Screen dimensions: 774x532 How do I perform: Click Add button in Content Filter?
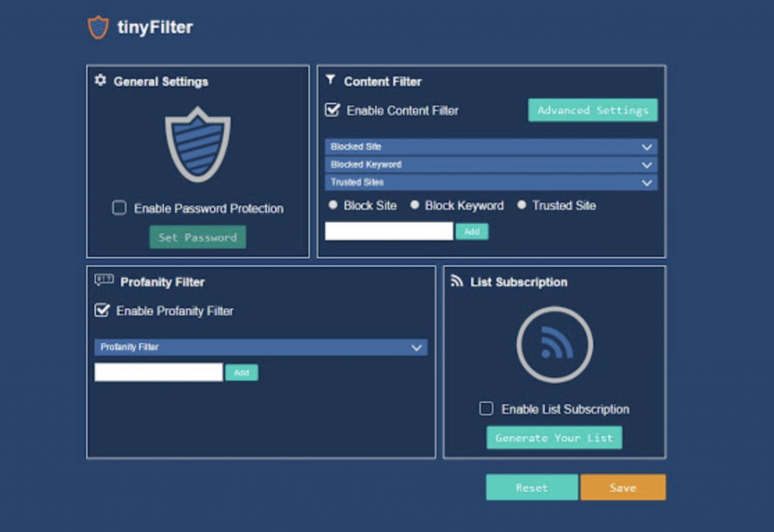click(472, 231)
